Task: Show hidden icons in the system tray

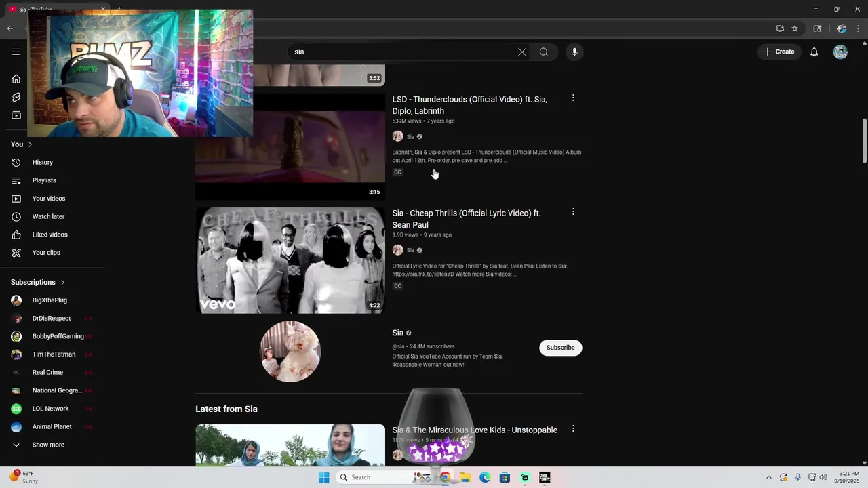Action: pyautogui.click(x=768, y=477)
